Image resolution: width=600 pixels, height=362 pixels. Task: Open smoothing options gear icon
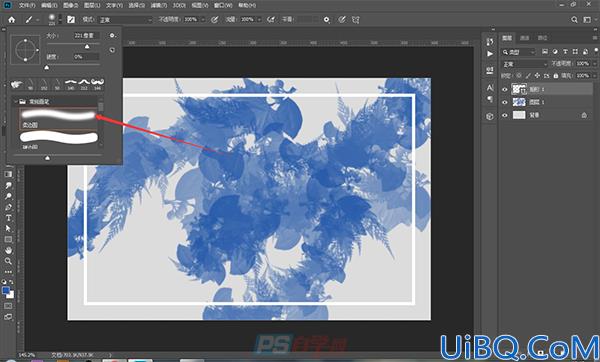pyautogui.click(x=326, y=20)
